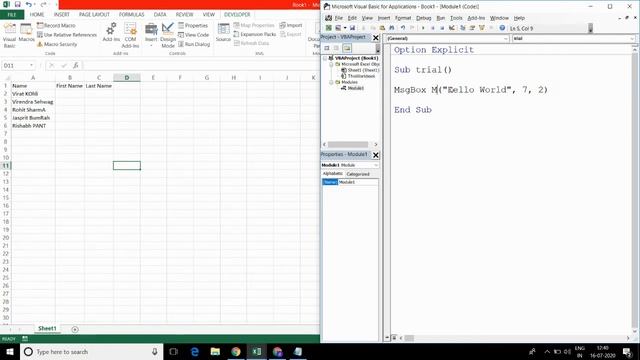Viewport: 640px width, 360px height.
Task: Open Insert object dropdown arrow in VBA toolbar
Action: pos(345,28)
